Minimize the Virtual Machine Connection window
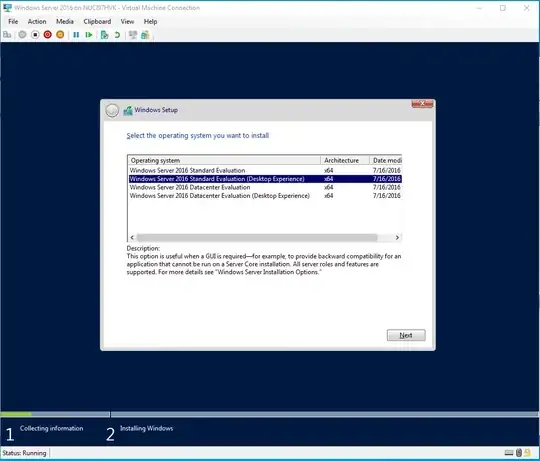The width and height of the screenshot is (540, 461). tap(479, 8)
